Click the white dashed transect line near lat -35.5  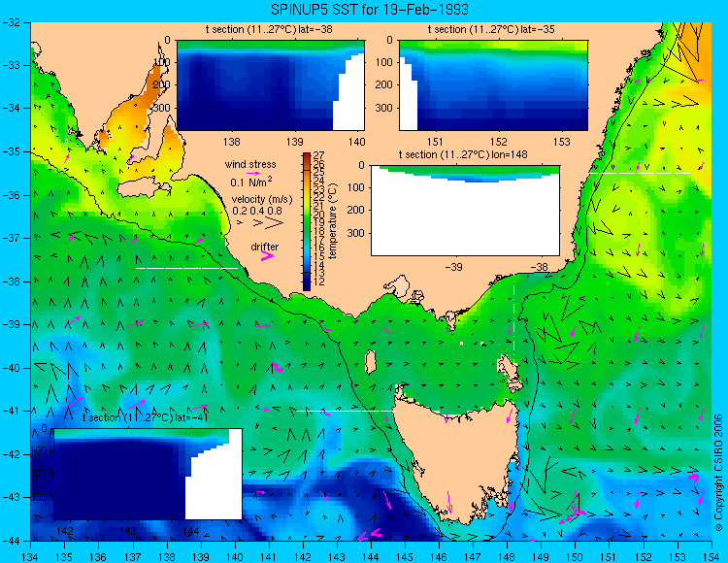640,173
